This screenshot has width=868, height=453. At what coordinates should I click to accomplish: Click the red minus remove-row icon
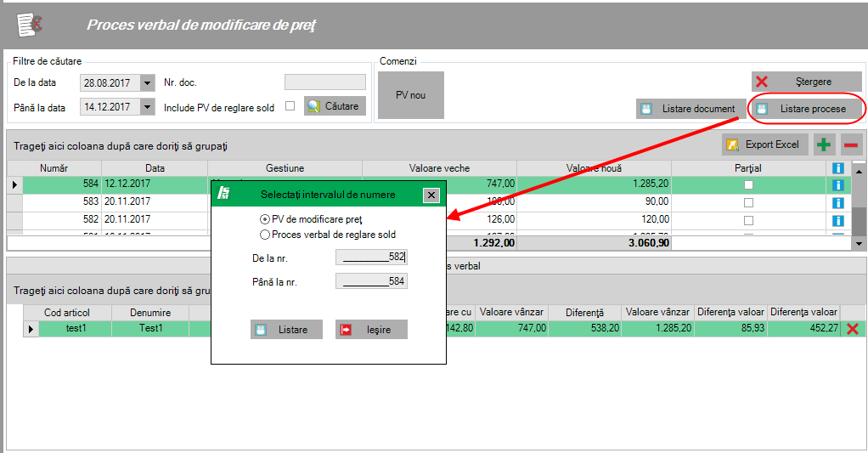(851, 145)
